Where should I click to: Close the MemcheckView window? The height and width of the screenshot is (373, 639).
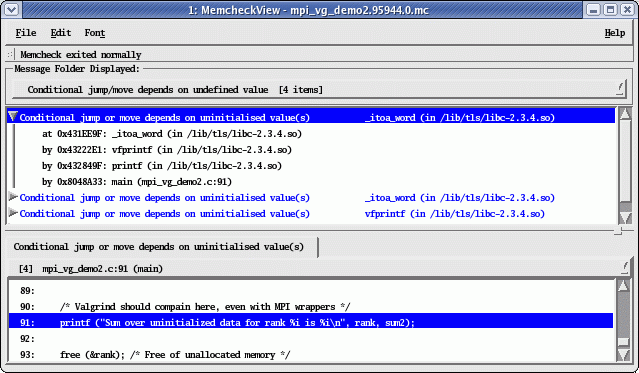click(627, 9)
